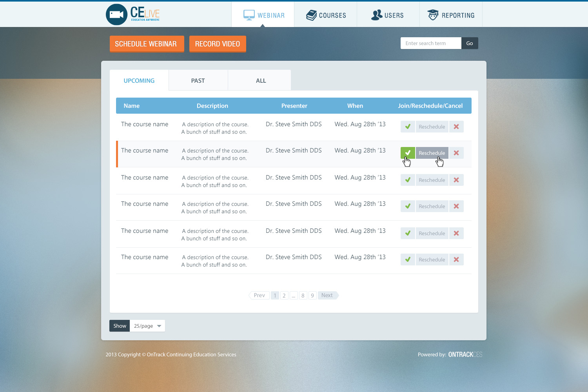Click the red cancel X in first row
The height and width of the screenshot is (392, 588).
click(456, 127)
